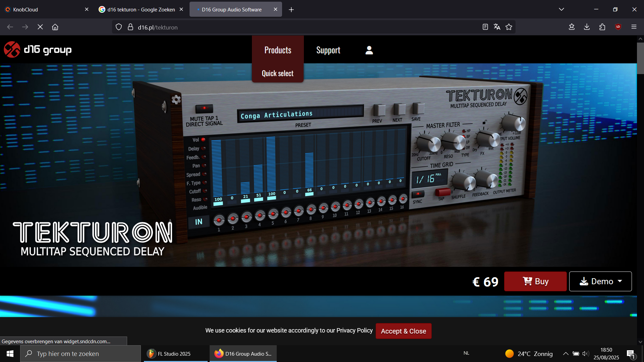Screen dimensions: 644x362
Task: Toggle reader view icon in address bar
Action: click(485, 27)
